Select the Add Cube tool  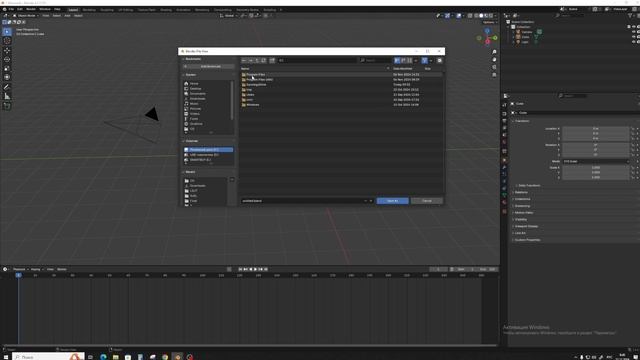7,106
